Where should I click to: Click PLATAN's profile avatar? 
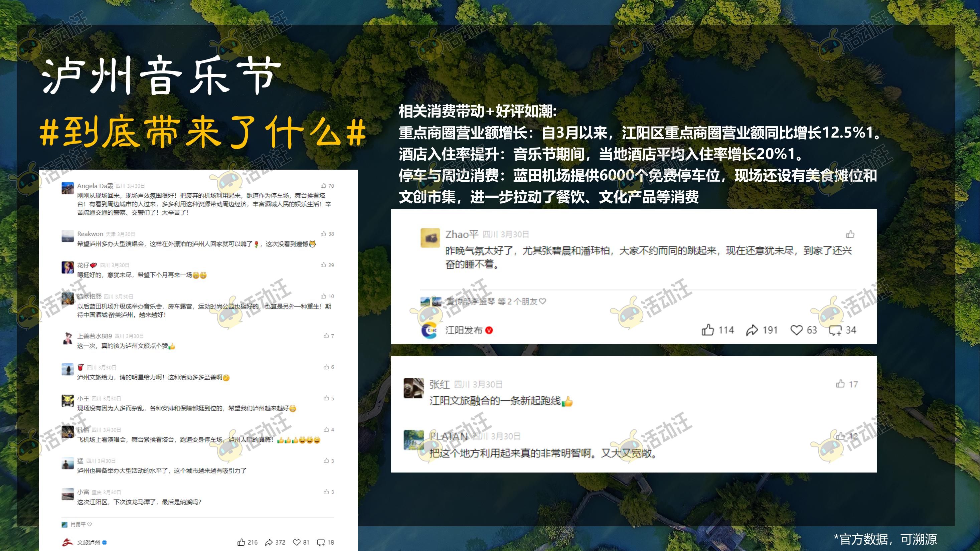point(414,440)
